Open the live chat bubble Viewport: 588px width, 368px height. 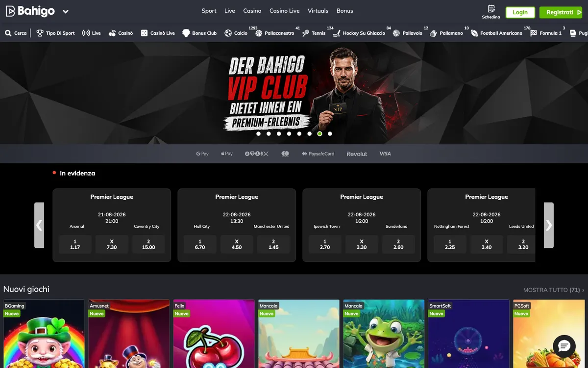coord(564,346)
